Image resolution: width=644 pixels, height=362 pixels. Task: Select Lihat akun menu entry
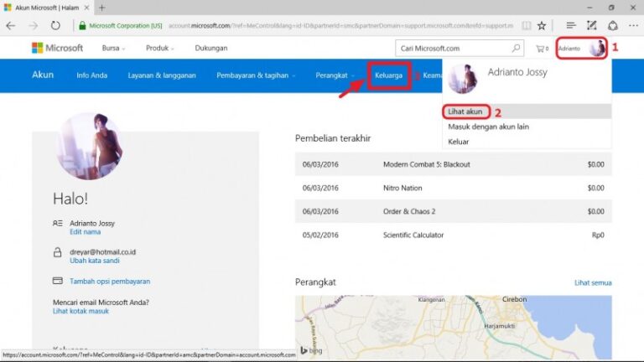(527, 111)
